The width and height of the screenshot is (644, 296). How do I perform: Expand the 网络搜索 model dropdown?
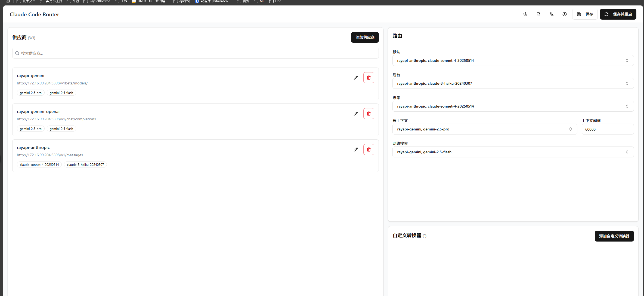tap(513, 152)
